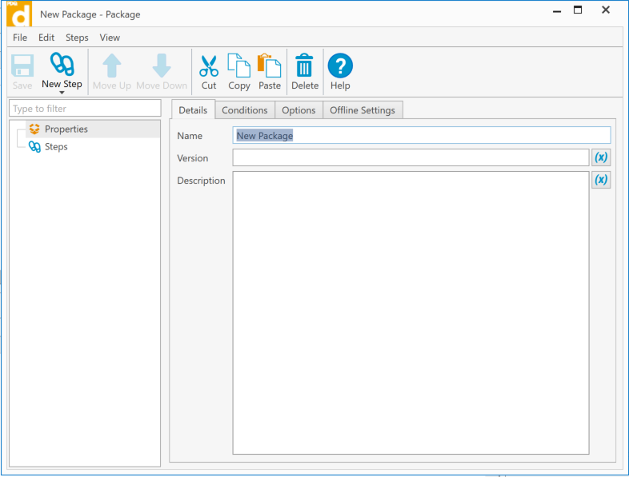Close the New Package window
This screenshot has height=478, width=630.
coord(606,10)
